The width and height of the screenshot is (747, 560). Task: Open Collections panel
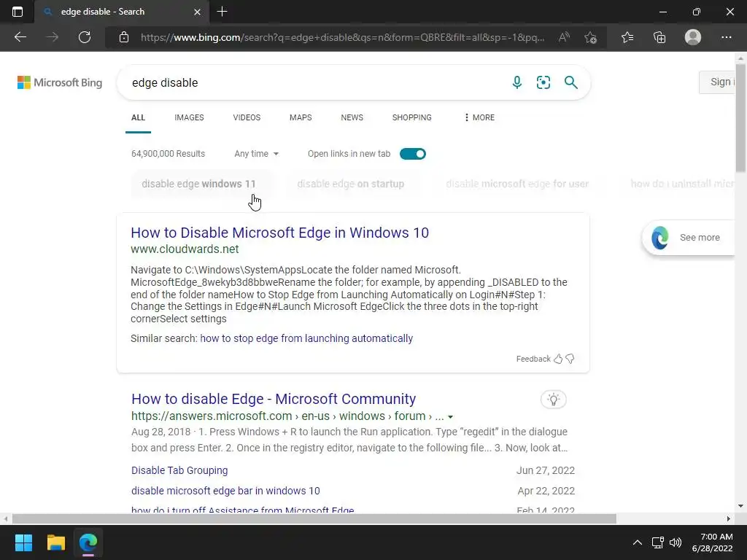(x=659, y=37)
